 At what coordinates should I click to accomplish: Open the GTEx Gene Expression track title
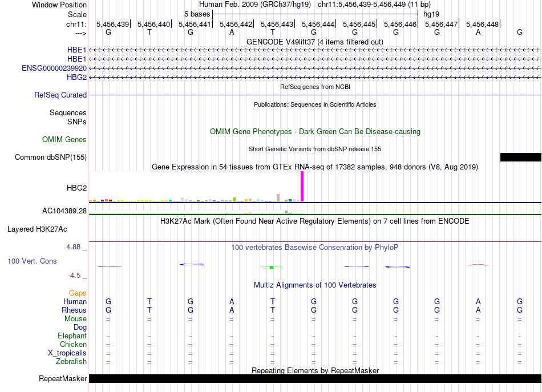(315, 167)
